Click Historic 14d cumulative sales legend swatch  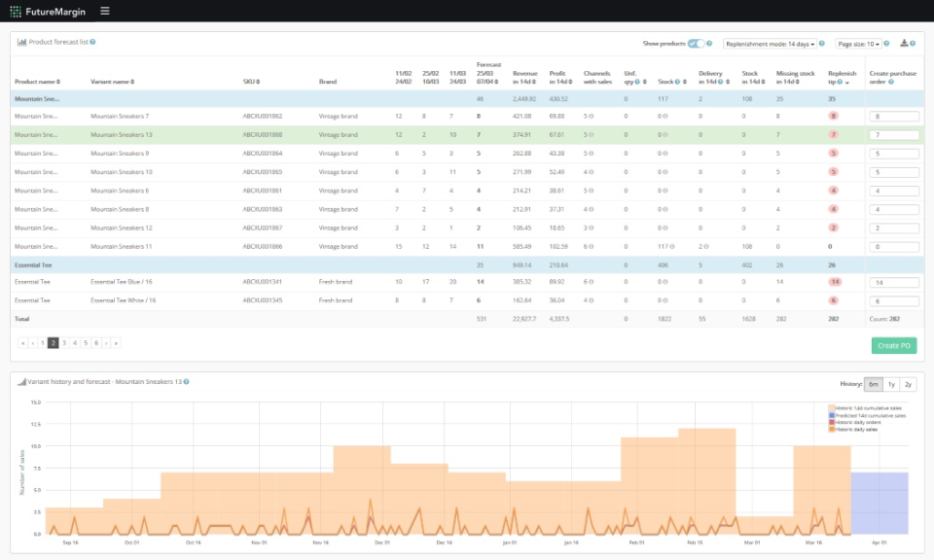[x=832, y=408]
